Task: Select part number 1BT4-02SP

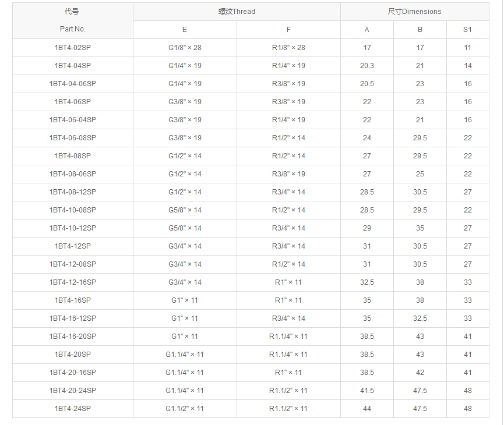Action: pos(72,48)
